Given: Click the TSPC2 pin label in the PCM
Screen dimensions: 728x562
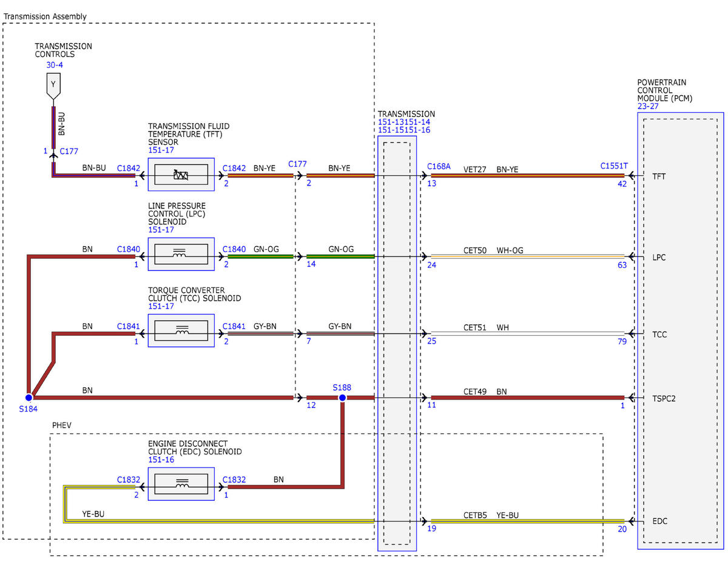Looking at the screenshot, I should 665,398.
